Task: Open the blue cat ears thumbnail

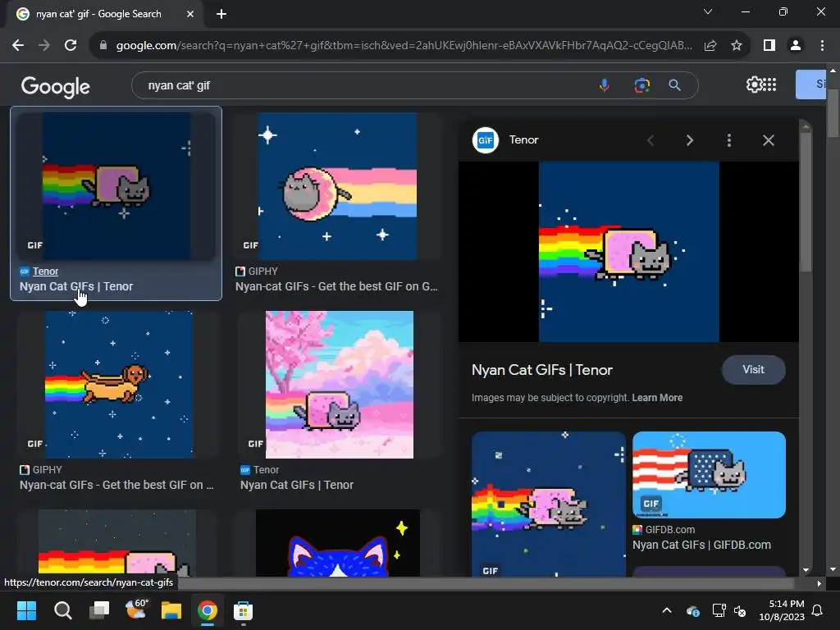Action: [x=338, y=543]
